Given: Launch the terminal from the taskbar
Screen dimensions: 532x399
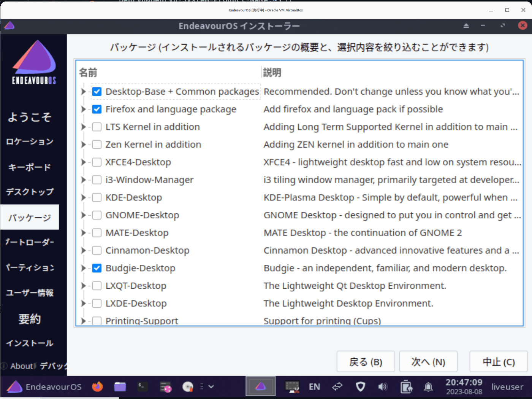Looking at the screenshot, I should click(142, 387).
